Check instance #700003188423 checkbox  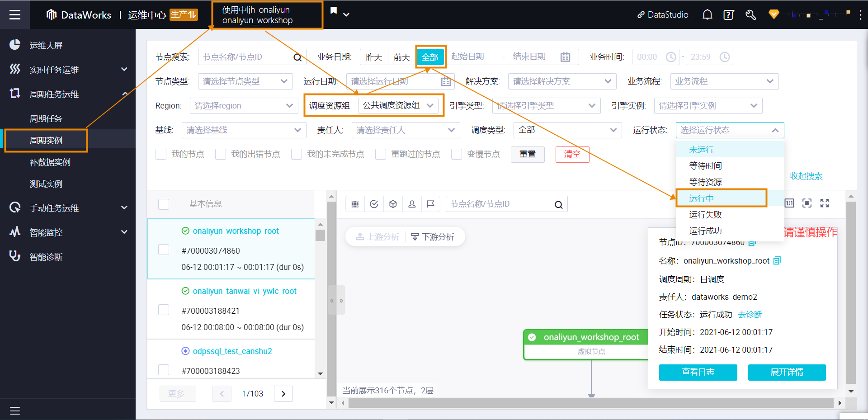coord(164,370)
